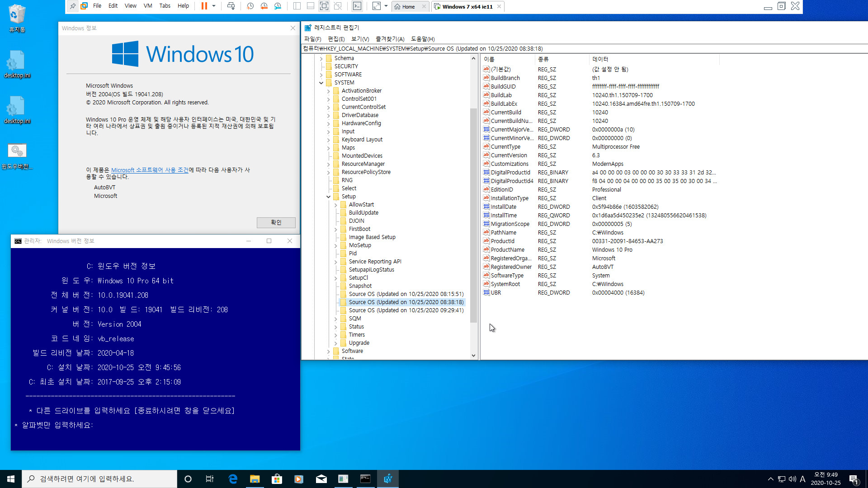The width and height of the screenshot is (868, 488).
Task: Expand the Upgrade key
Action: [x=336, y=343]
